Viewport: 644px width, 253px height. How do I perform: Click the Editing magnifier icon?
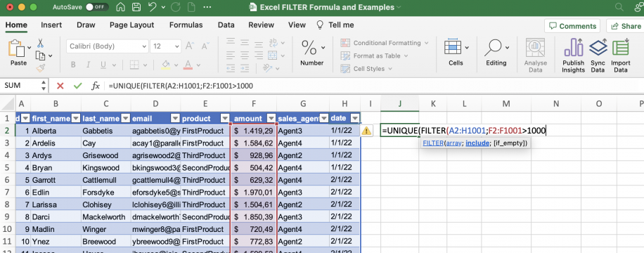coord(493,48)
